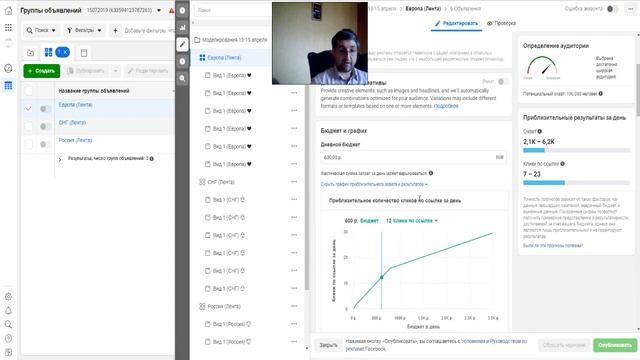The image size is (640, 360).
Task: Open the campaigns folder tab icon
Action: coord(30,53)
